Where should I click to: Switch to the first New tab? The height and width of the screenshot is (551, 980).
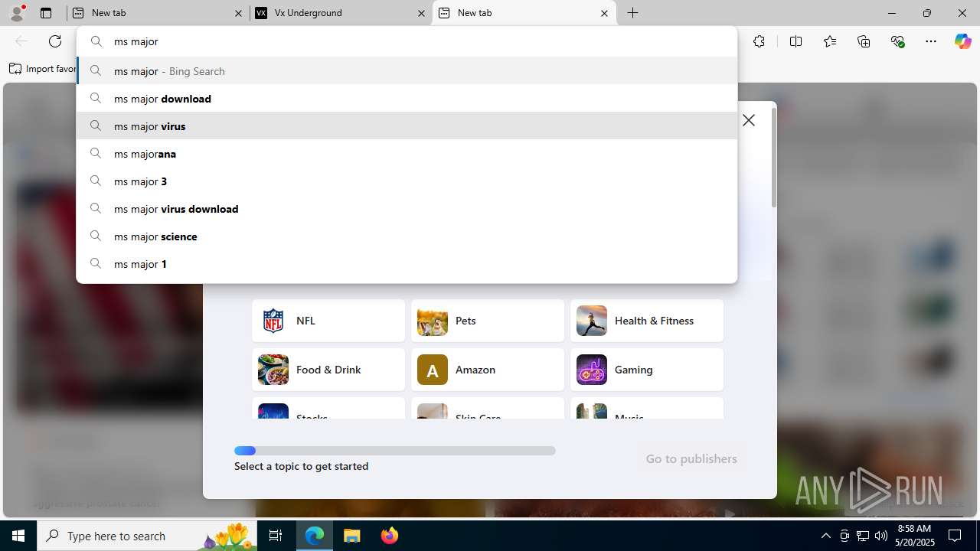coord(158,13)
